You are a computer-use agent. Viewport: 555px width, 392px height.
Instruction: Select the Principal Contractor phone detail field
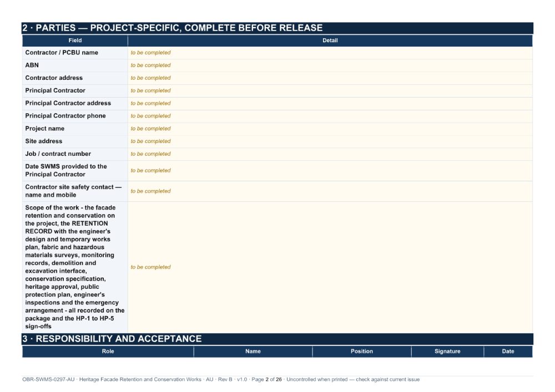pyautogui.click(x=330, y=116)
